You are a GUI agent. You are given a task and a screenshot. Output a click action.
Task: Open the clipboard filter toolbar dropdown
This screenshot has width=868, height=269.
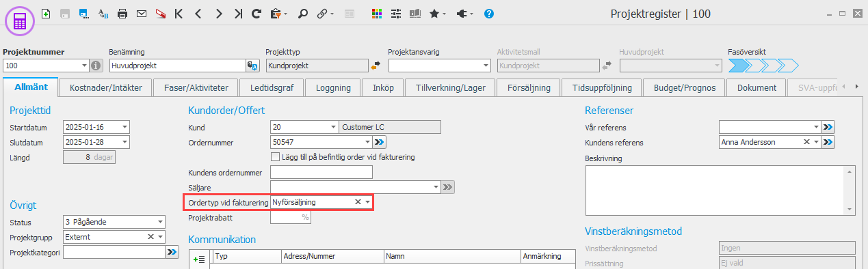(x=278, y=13)
